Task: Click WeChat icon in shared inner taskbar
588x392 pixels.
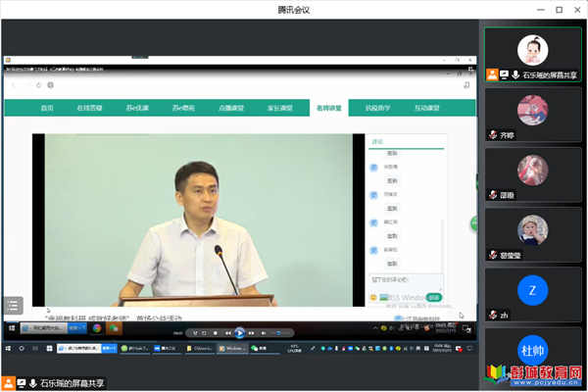Action: (114, 328)
